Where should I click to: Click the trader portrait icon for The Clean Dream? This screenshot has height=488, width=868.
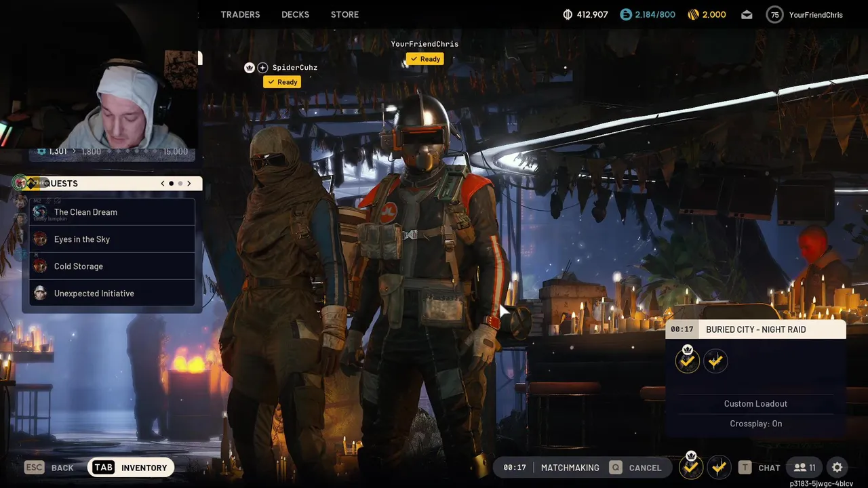(x=40, y=212)
